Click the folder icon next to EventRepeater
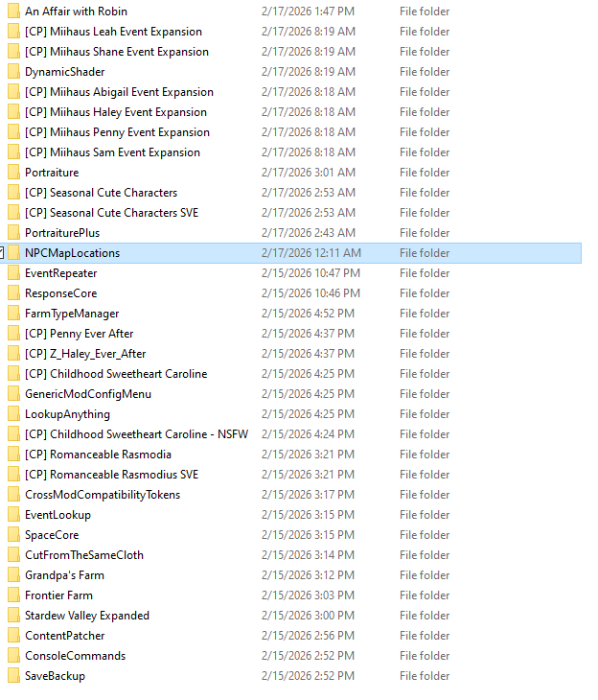 tap(13, 272)
